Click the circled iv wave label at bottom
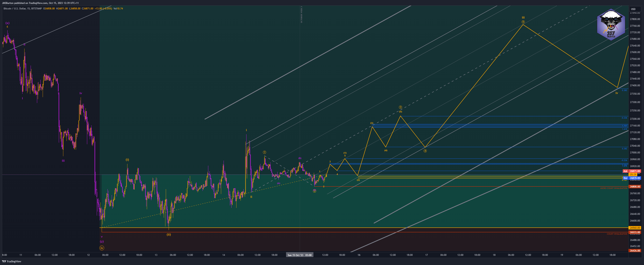 (x=102, y=248)
